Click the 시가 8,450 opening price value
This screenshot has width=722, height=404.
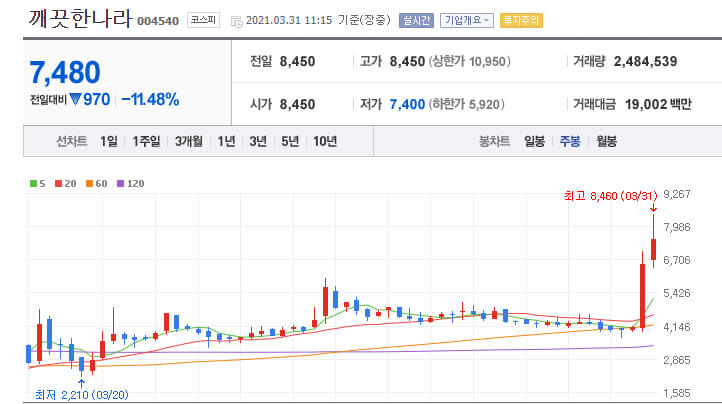pos(297,104)
